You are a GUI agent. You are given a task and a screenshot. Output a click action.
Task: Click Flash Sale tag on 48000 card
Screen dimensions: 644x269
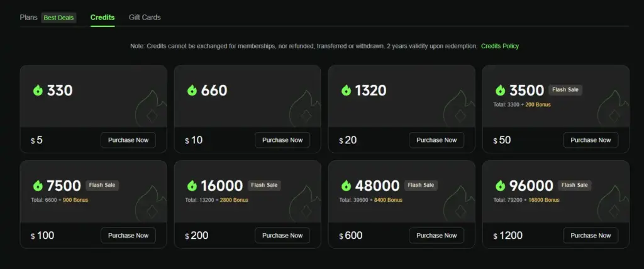(421, 185)
